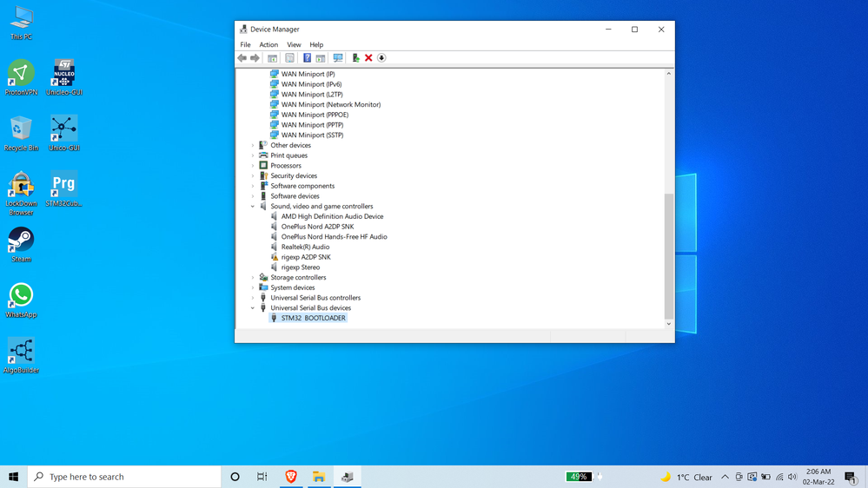Image resolution: width=868 pixels, height=488 pixels.
Task: Click the taskbar search box
Action: click(x=124, y=477)
